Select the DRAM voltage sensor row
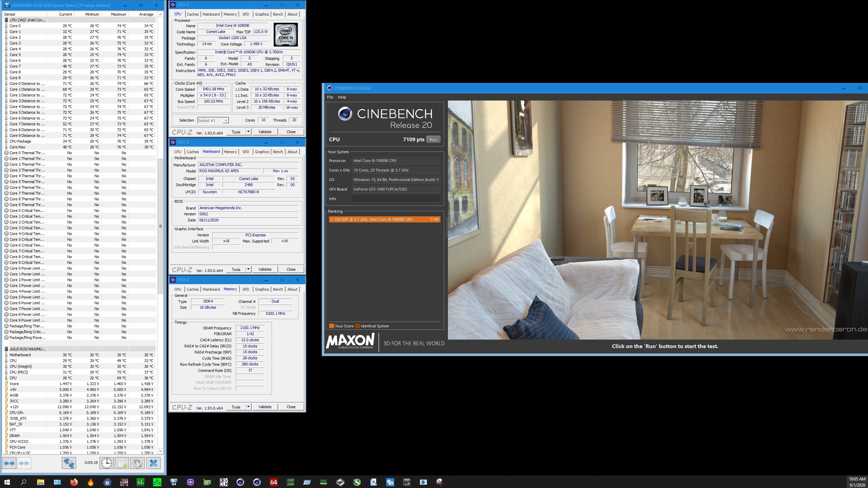The image size is (868, 488). coord(79,436)
